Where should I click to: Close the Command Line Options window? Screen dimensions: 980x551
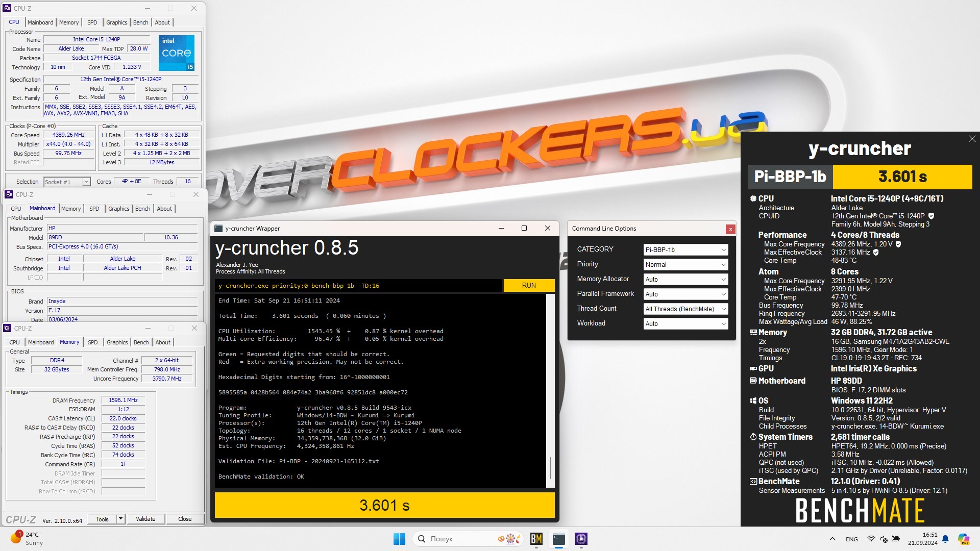(x=730, y=229)
